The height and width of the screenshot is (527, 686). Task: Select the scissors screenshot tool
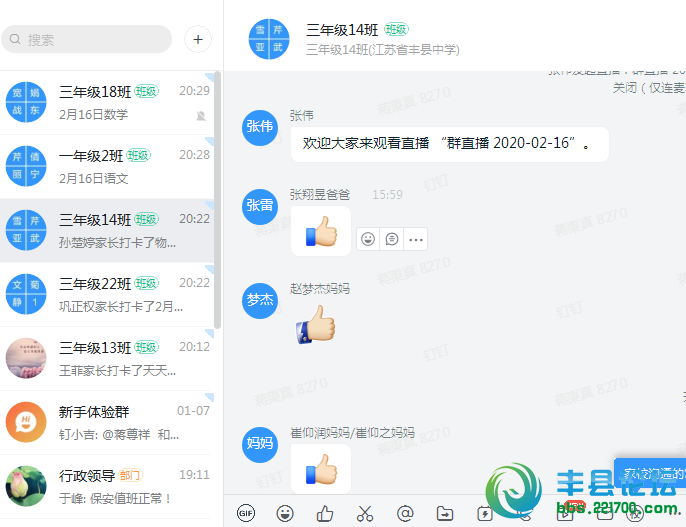[364, 513]
